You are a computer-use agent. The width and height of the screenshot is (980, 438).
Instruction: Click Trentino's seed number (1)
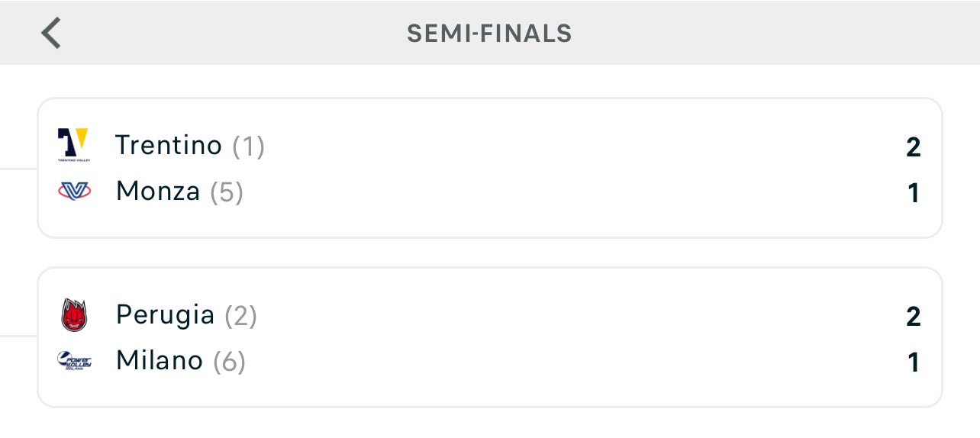click(249, 146)
